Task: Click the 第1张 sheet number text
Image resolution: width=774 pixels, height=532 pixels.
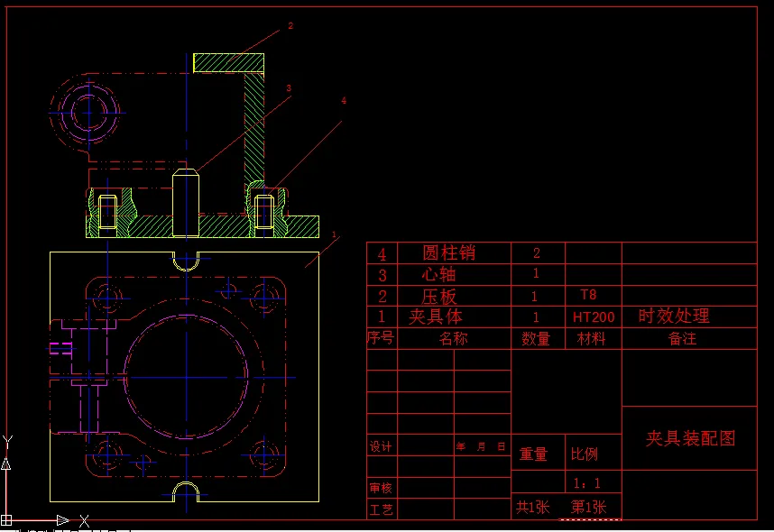Action: 588,507
